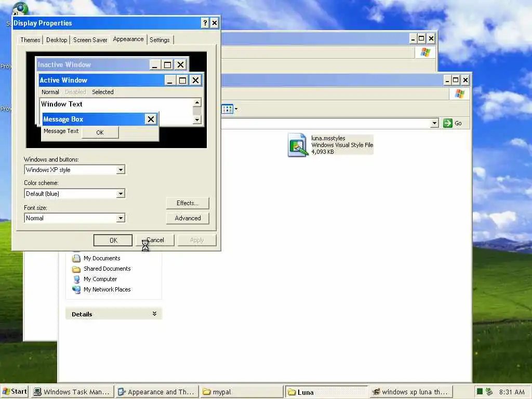Click the green tray monitor icon
The image size is (532, 399).
pos(480,392)
